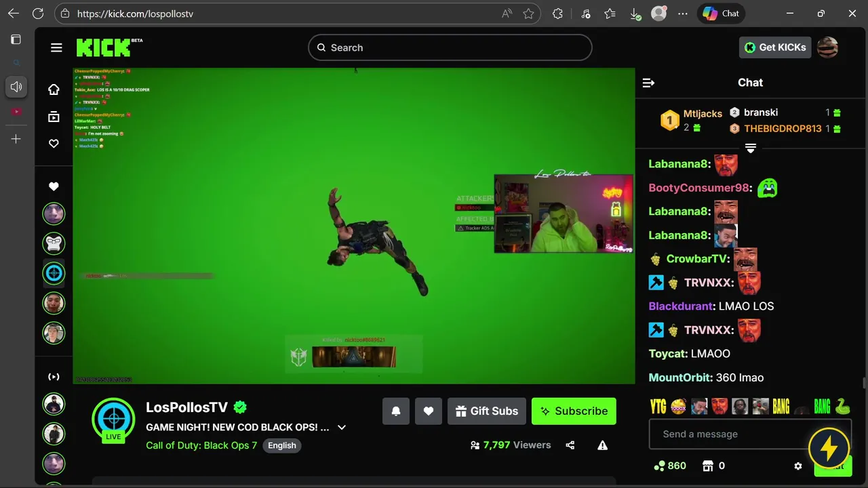Click username MountOrbit in chat
The height and width of the screenshot is (488, 868).
click(681, 378)
